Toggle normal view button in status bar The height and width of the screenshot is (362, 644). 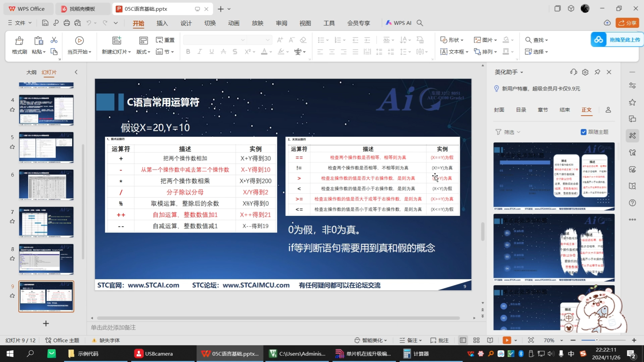pos(463,340)
